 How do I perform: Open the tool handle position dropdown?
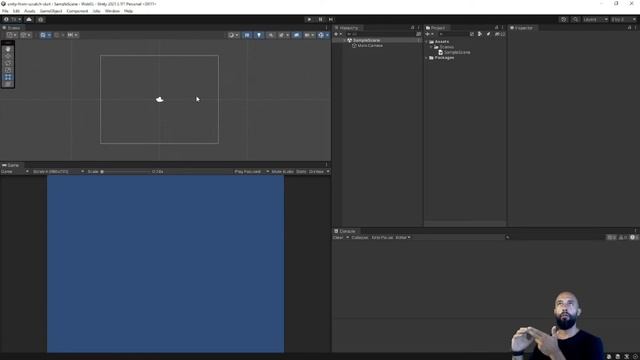pos(11,35)
